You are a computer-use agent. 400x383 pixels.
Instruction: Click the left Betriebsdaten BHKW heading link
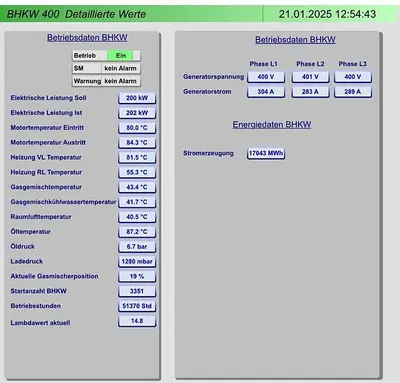87,38
